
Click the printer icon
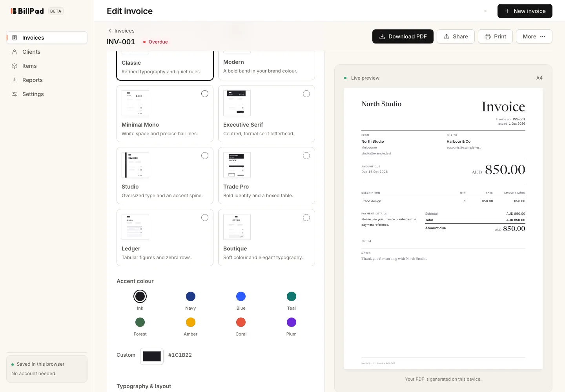488,36
